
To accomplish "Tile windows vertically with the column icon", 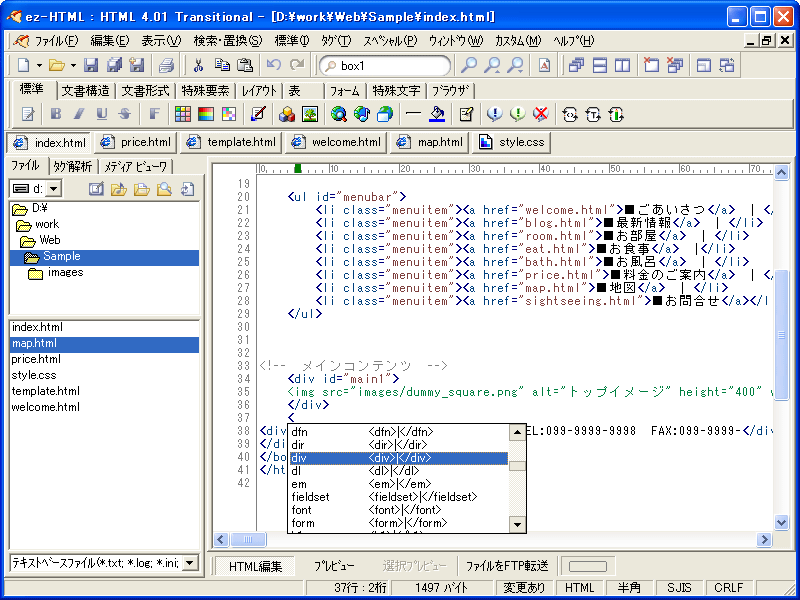I will point(622,65).
